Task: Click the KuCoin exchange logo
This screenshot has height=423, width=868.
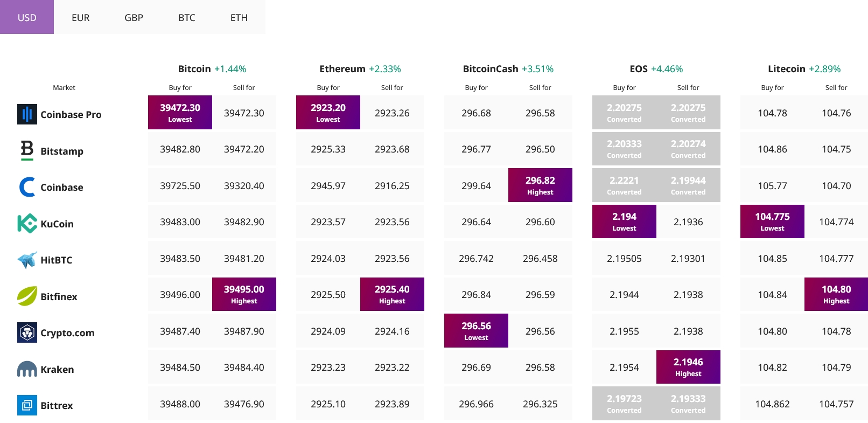Action: pos(27,224)
